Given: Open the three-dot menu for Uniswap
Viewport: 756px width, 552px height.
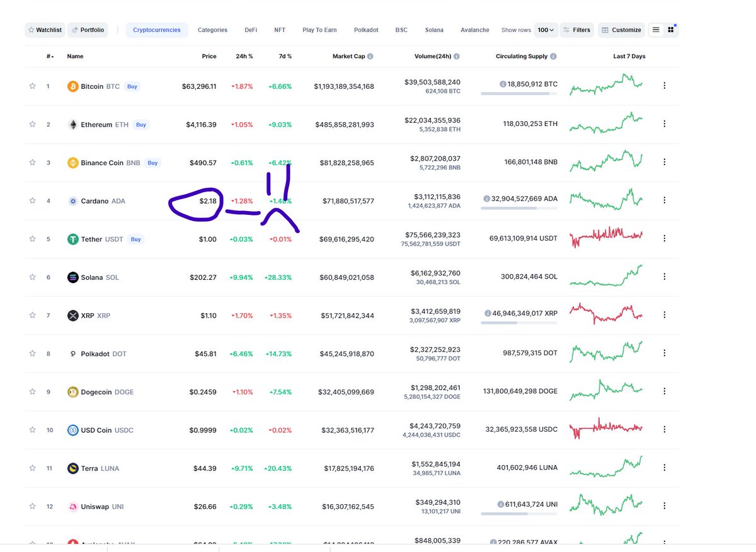Looking at the screenshot, I should pos(664,506).
